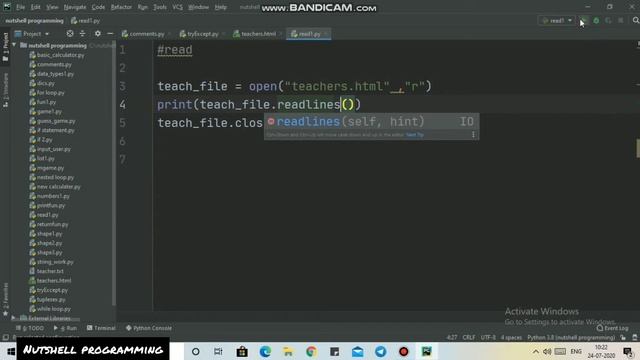Open Telegram from the taskbar
The height and width of the screenshot is (360, 640).
[380, 351]
